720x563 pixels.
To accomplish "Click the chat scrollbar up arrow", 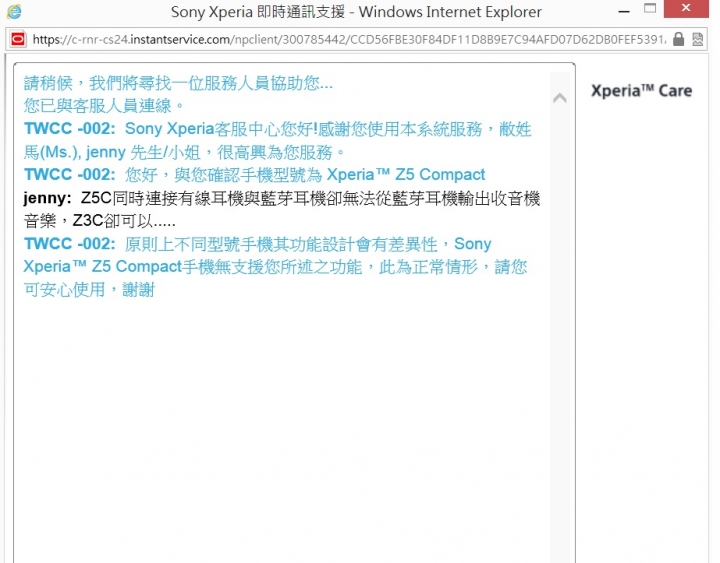I will [559, 98].
